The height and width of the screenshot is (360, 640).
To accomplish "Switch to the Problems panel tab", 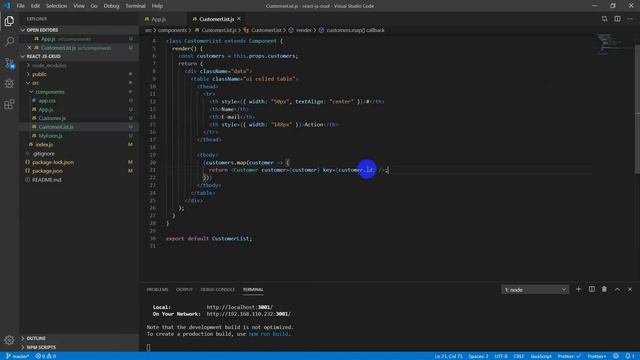I will (x=157, y=289).
